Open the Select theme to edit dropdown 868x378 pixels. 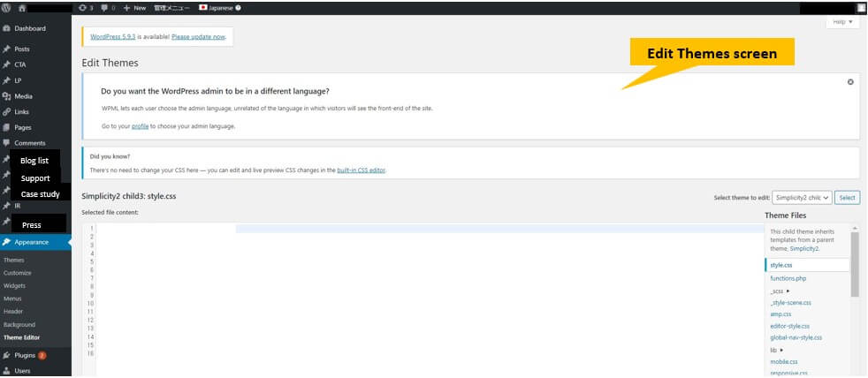tap(802, 198)
